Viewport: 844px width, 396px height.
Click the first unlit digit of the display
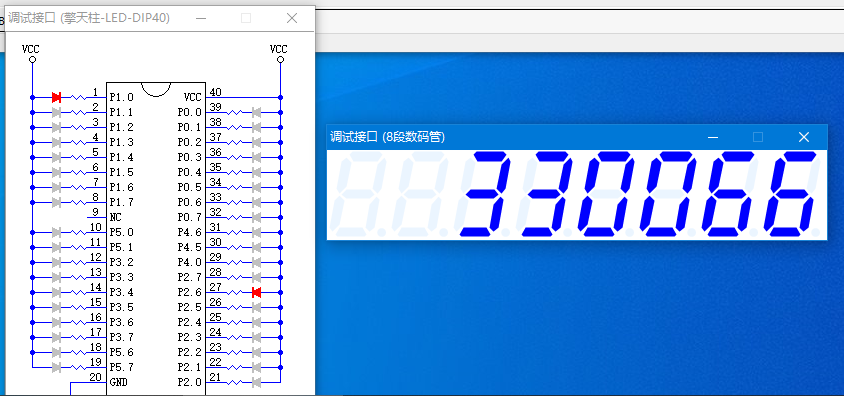tap(358, 195)
